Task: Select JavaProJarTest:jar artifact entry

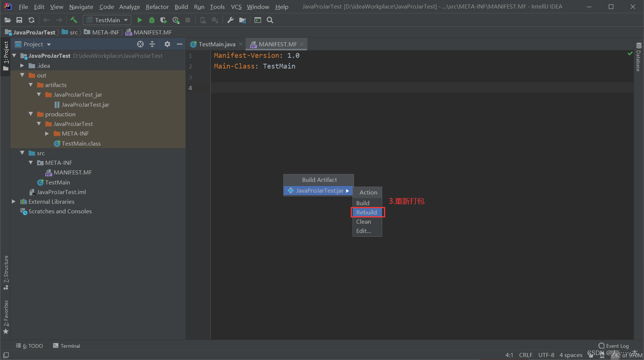Action: (x=318, y=191)
